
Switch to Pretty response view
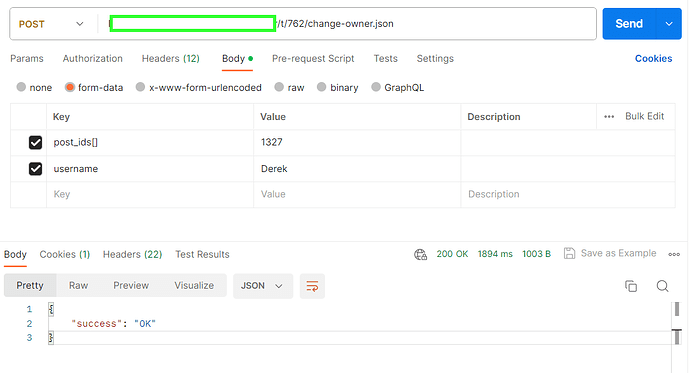click(x=30, y=285)
